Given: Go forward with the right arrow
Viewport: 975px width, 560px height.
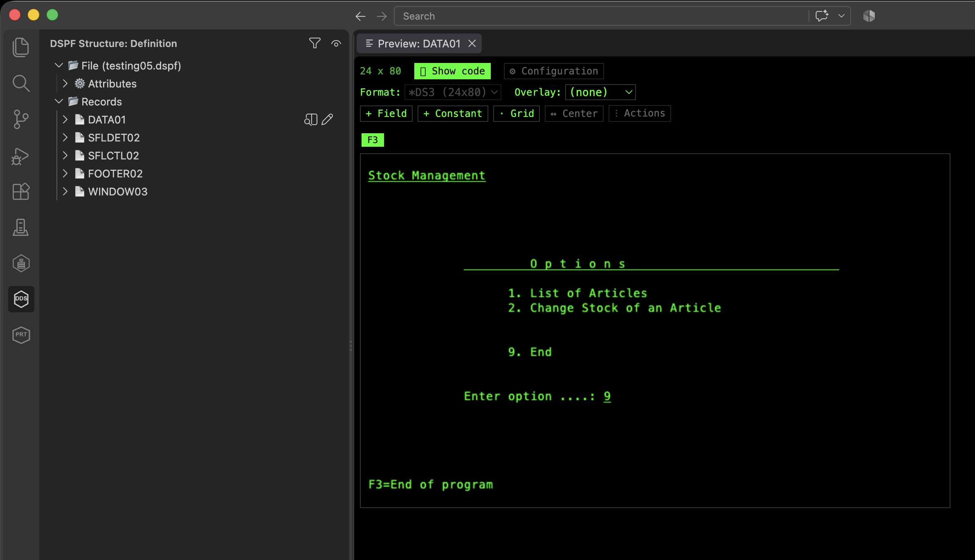Looking at the screenshot, I should (382, 16).
